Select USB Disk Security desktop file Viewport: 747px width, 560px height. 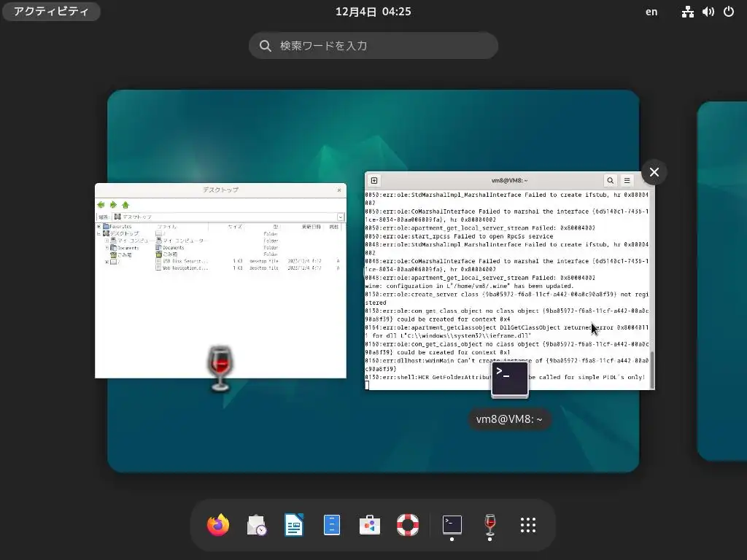182,261
